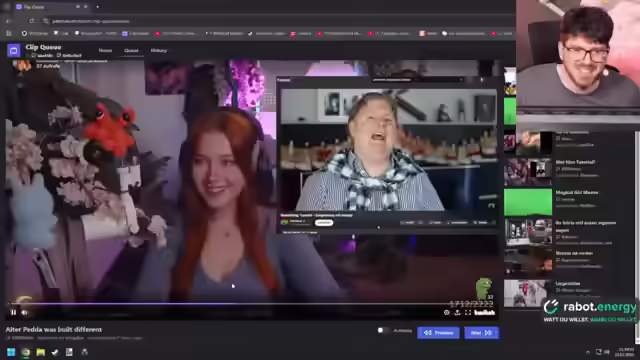Open the History tab
Viewport: 640px width, 360px height.
pyautogui.click(x=159, y=51)
